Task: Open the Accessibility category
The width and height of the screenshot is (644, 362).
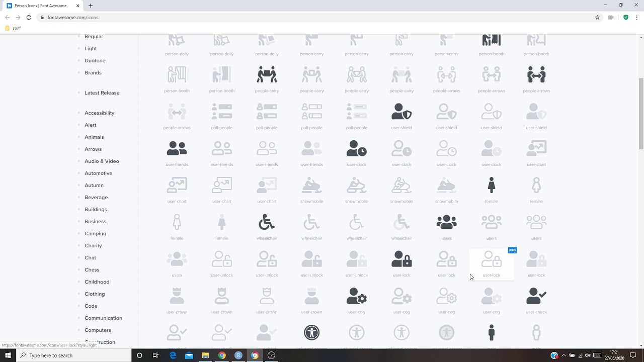Action: [100, 113]
